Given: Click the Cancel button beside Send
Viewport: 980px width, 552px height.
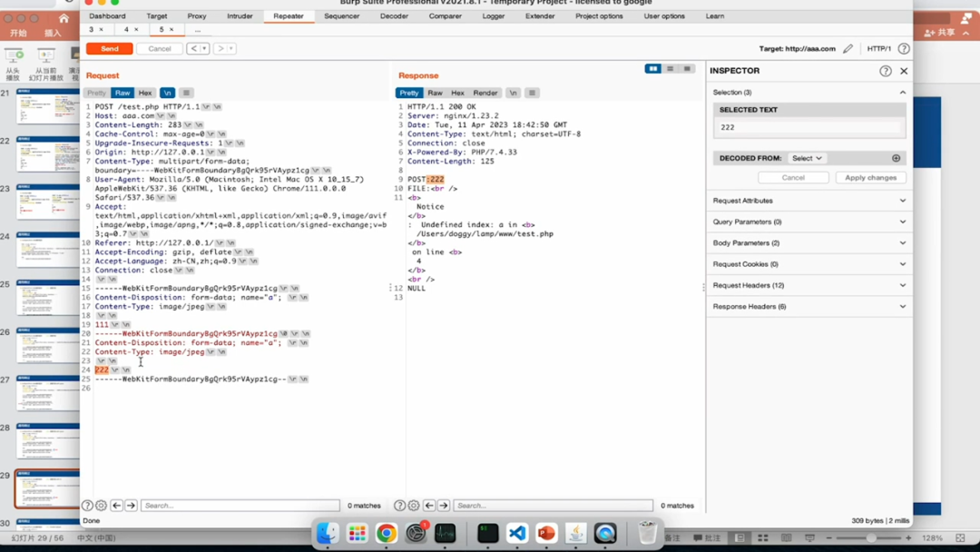Looking at the screenshot, I should (x=160, y=49).
